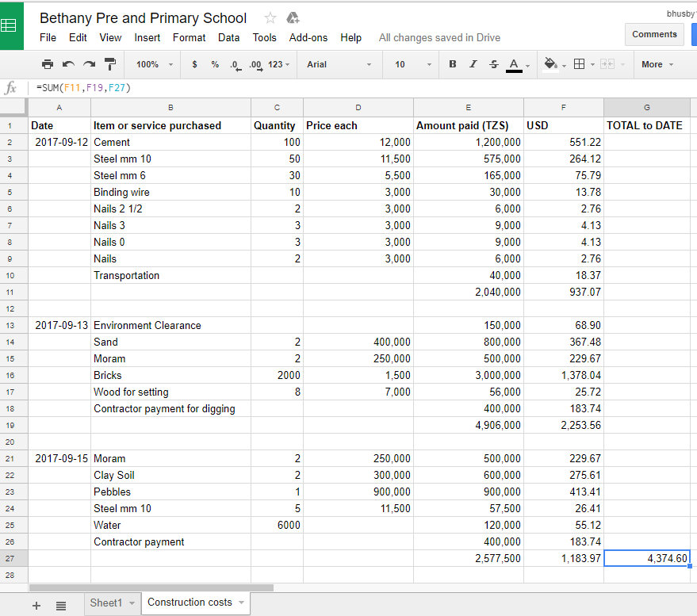Screen dimensions: 697x616
Task: Decrease decimal places
Action: [236, 65]
